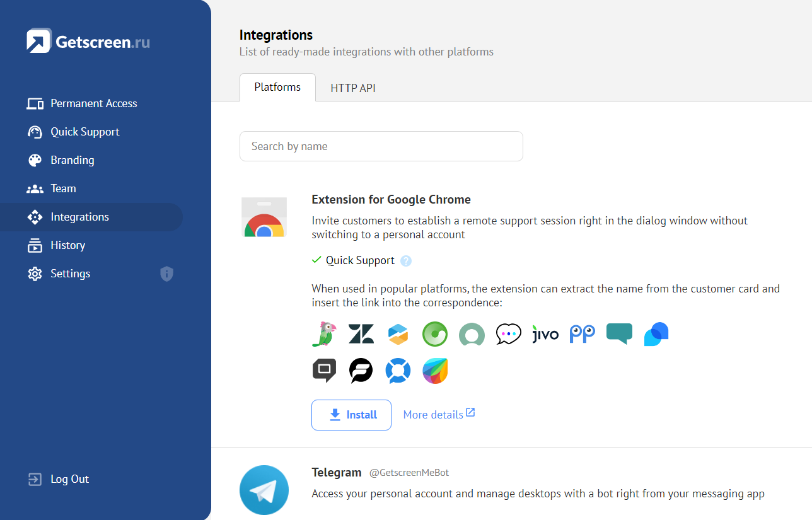Click the History playback icon
This screenshot has height=520, width=812.
click(35, 245)
